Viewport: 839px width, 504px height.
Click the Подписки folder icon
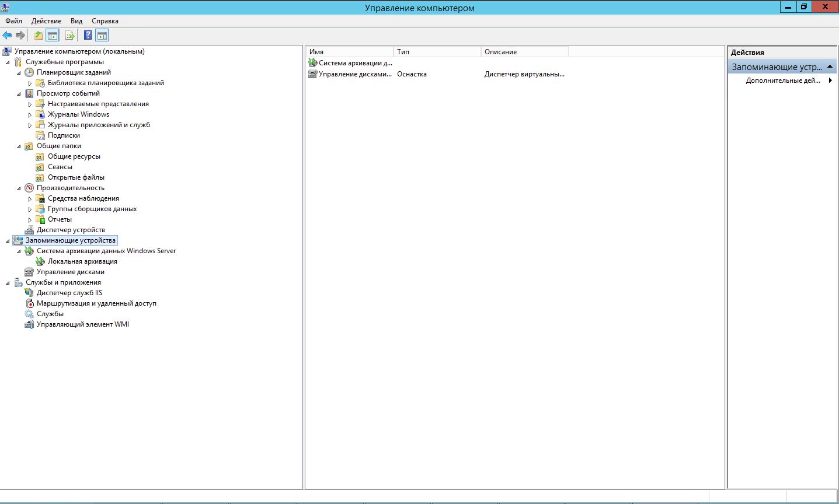pos(40,135)
